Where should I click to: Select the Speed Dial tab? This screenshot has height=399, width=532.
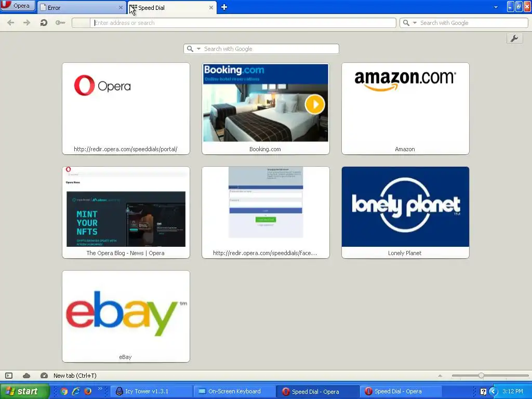coord(171,7)
